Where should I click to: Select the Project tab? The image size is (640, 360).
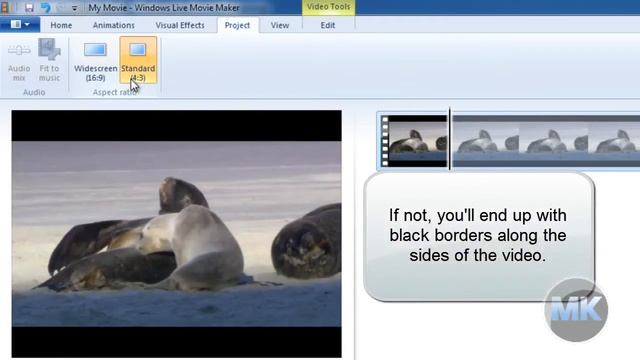[237, 25]
